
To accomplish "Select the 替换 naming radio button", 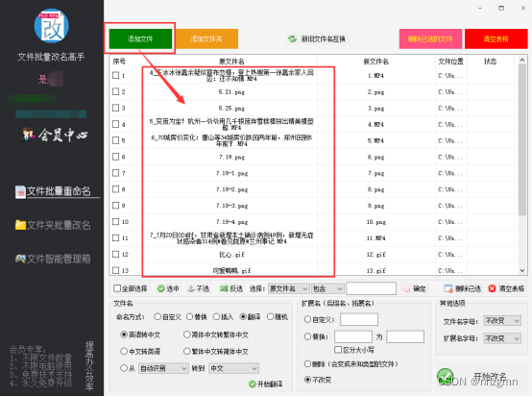I will [x=190, y=316].
